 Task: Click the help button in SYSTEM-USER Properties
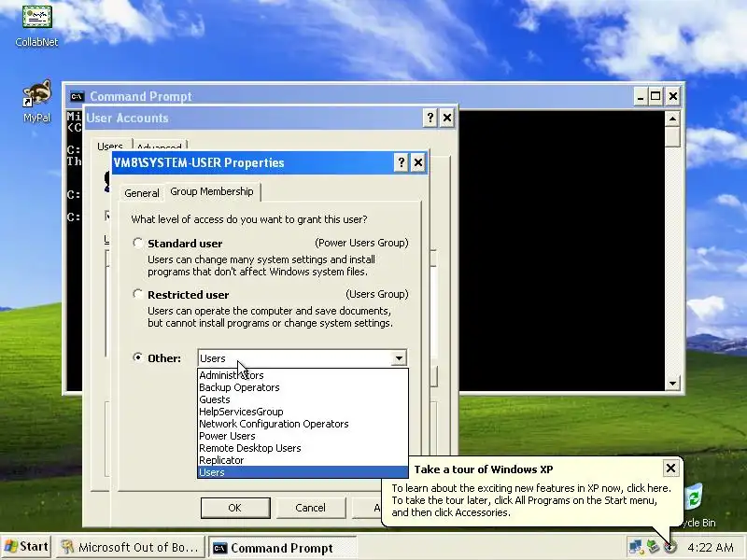tap(402, 162)
